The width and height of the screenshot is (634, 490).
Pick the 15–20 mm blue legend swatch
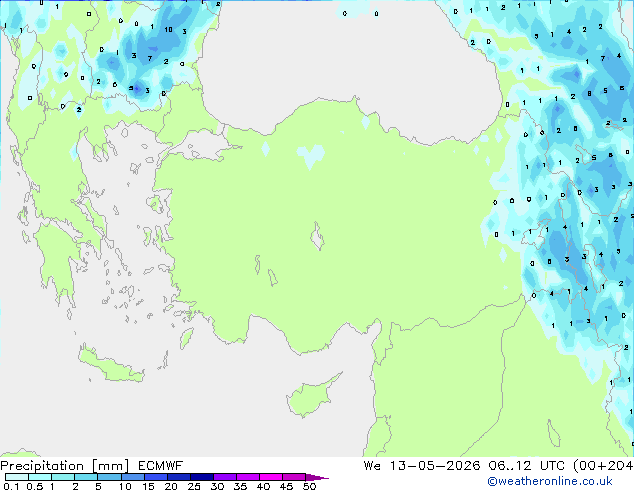tap(156, 477)
